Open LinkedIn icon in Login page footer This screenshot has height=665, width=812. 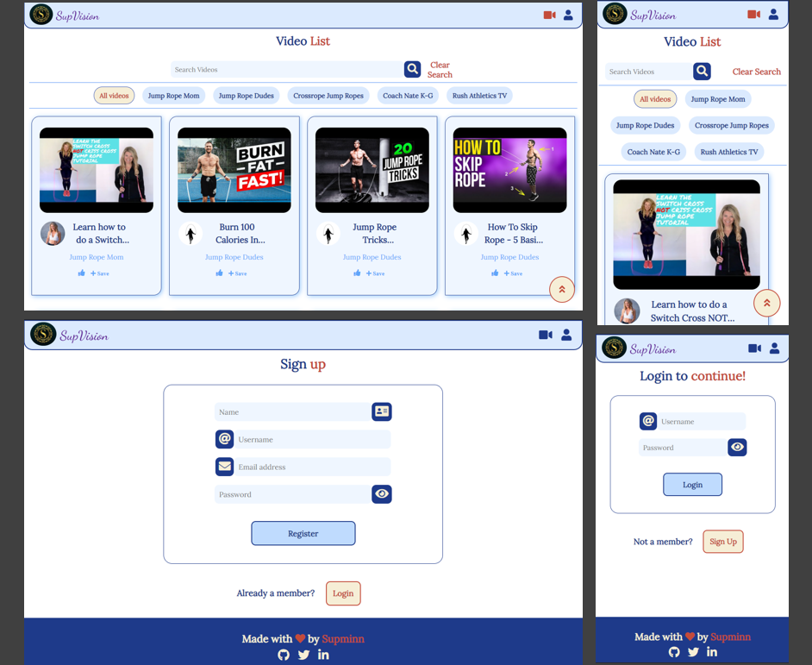coord(712,652)
